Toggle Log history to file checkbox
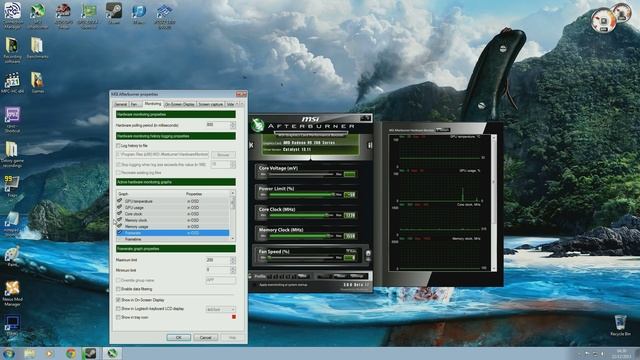Image resolution: width=640 pixels, height=360 pixels. point(118,145)
